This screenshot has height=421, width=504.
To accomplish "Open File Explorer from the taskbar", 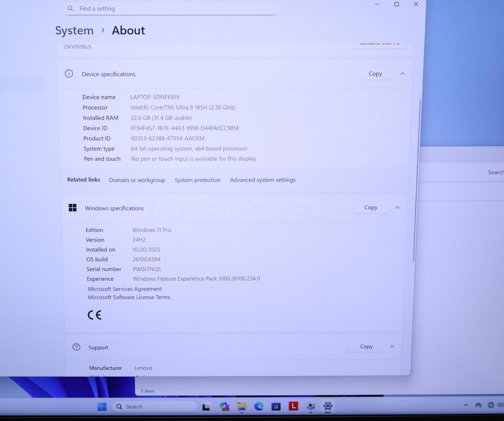I will [242, 407].
